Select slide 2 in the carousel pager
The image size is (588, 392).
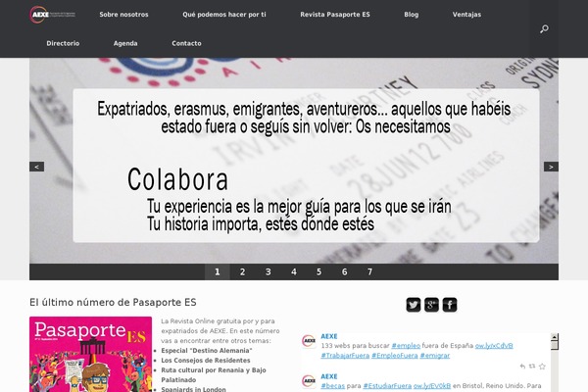click(243, 271)
